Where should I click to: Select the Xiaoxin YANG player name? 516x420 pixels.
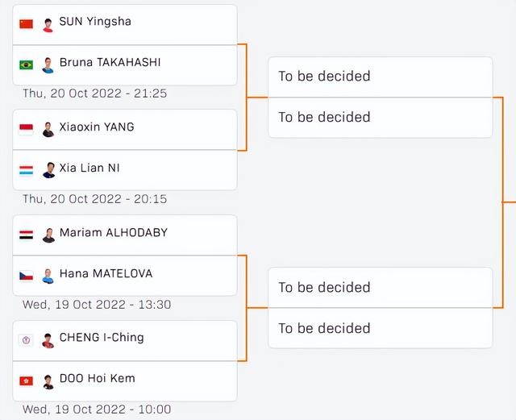click(x=97, y=127)
